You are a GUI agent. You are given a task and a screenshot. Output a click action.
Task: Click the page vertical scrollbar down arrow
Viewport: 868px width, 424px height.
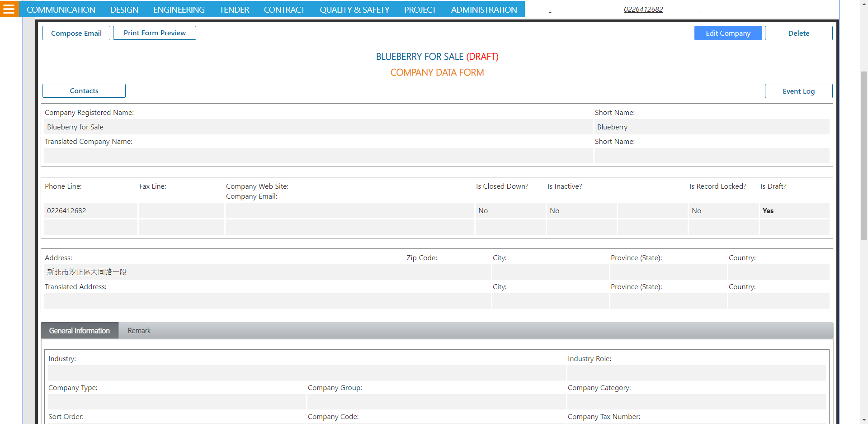(864, 420)
